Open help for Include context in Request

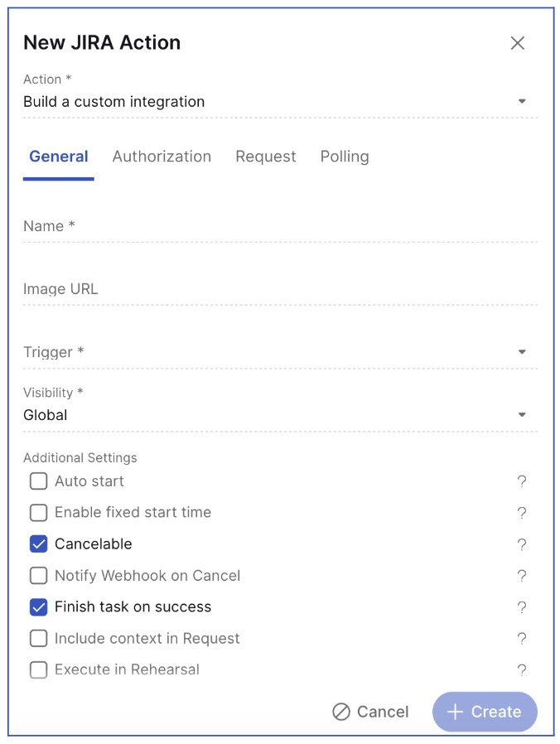[x=522, y=639]
